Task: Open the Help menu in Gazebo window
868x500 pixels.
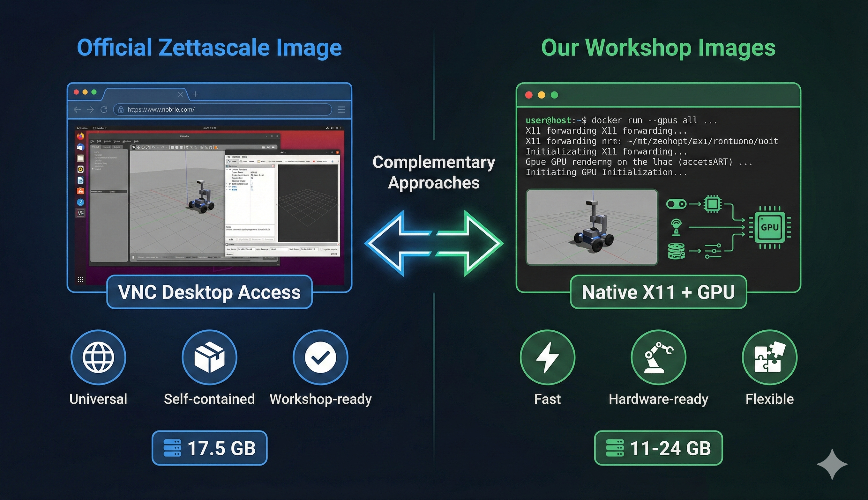Action: (136, 141)
